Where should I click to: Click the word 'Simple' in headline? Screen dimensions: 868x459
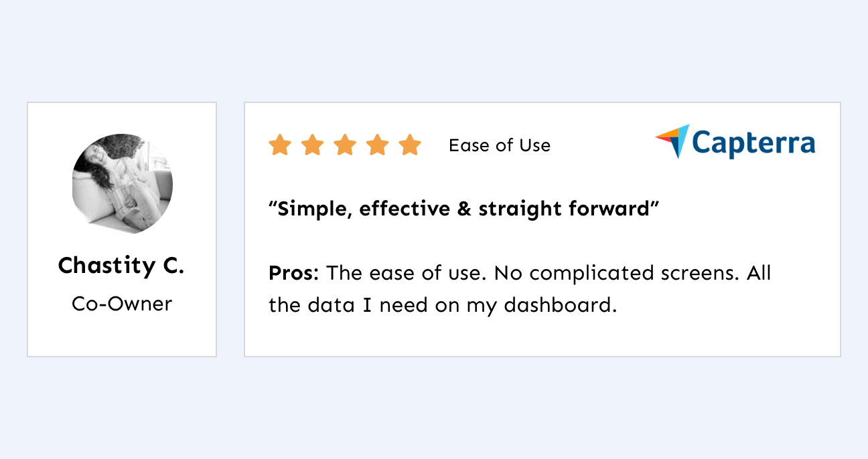312,210
